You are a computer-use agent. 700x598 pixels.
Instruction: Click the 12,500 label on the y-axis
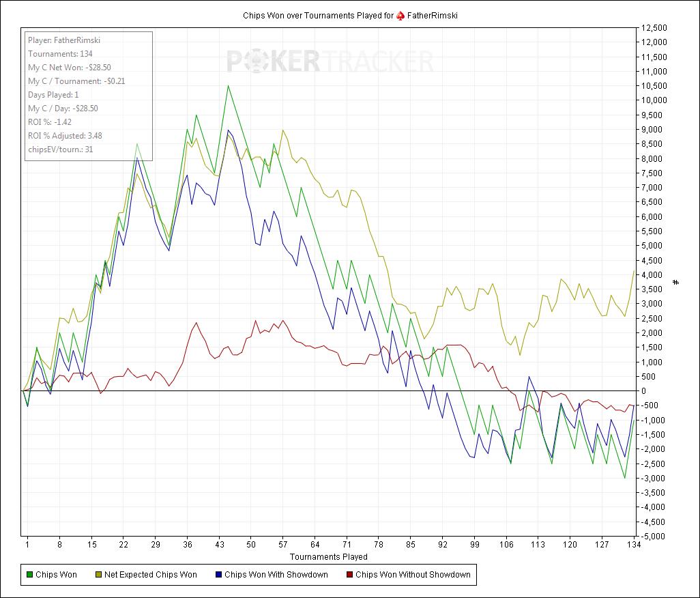[653, 28]
